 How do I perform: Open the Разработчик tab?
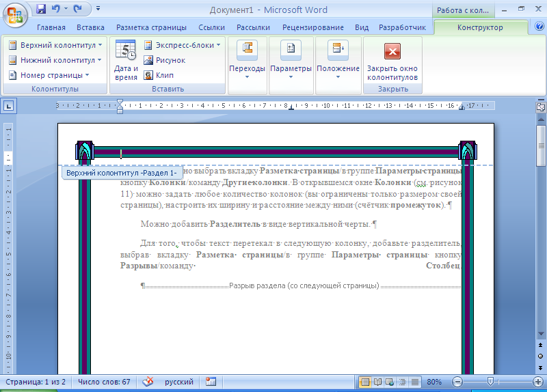pyautogui.click(x=402, y=27)
